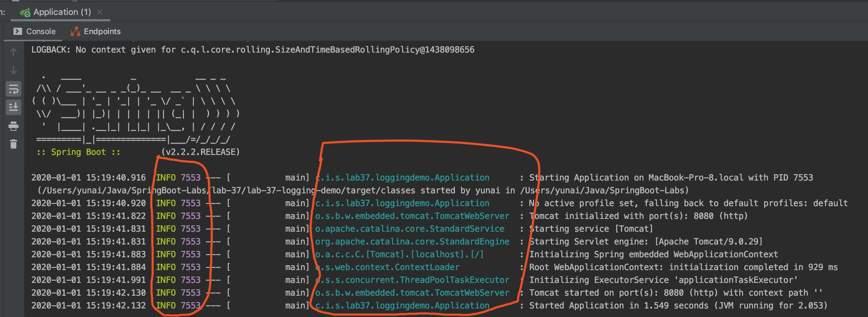This screenshot has height=317, width=868.
Task: Click the LOGBACK No context given line
Action: click(x=253, y=50)
